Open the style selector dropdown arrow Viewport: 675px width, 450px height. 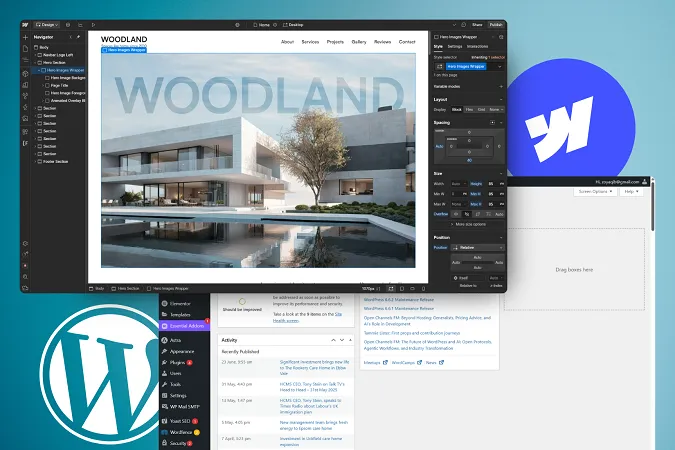pos(499,67)
